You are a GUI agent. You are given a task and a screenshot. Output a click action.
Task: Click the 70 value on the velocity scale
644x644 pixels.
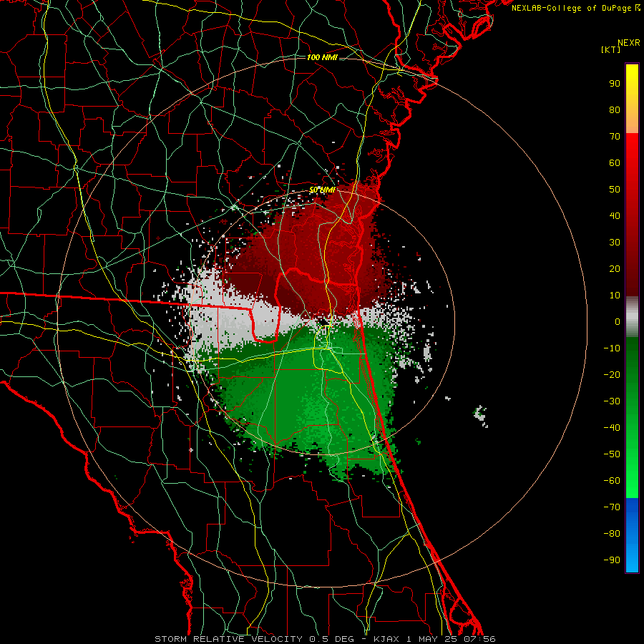tap(615, 137)
